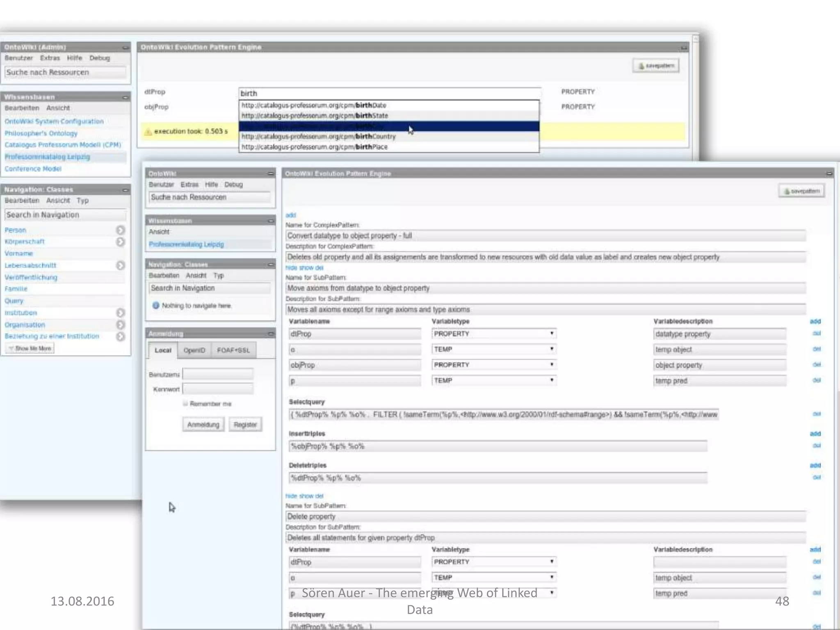Screen dimensions: 840x630
Task: Click the arrow icon next to Lebensabschnitt
Action: tap(120, 266)
